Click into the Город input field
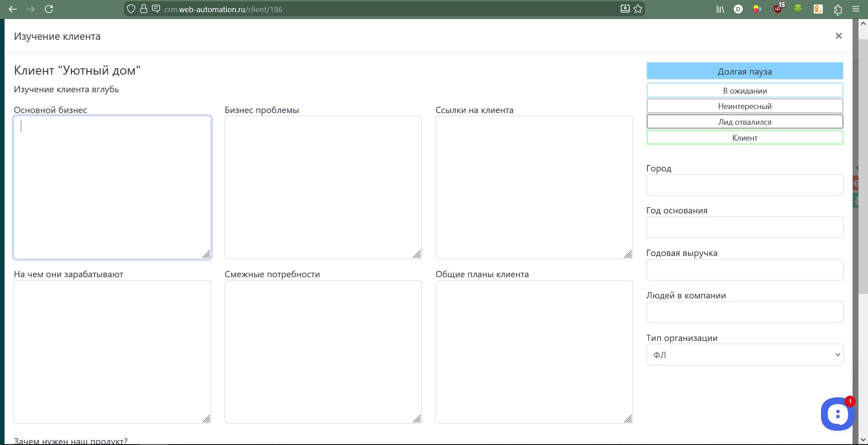Viewport: 868px width, 445px height. pyautogui.click(x=745, y=185)
